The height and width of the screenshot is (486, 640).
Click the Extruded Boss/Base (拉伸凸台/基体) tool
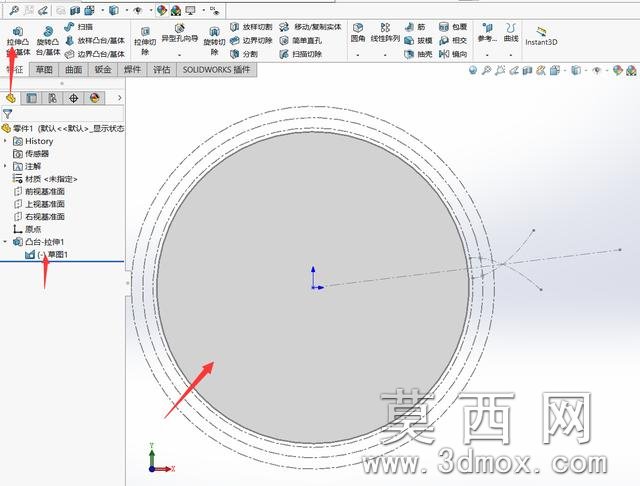(18, 41)
